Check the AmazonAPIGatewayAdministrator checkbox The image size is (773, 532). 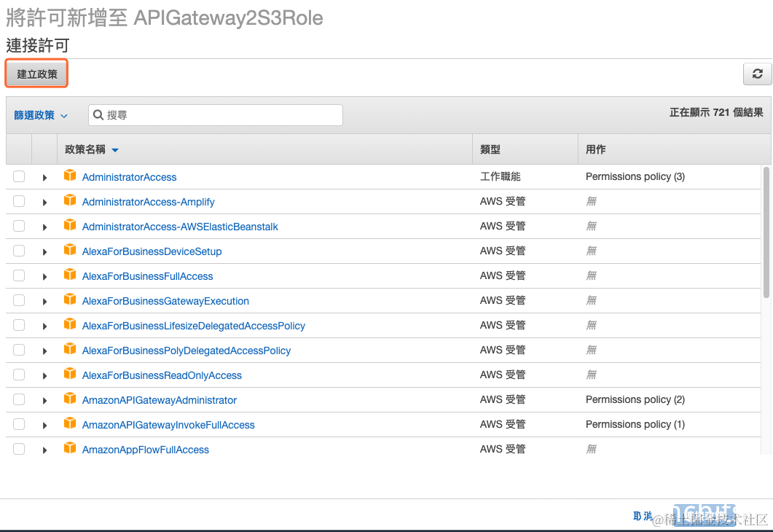[19, 399]
